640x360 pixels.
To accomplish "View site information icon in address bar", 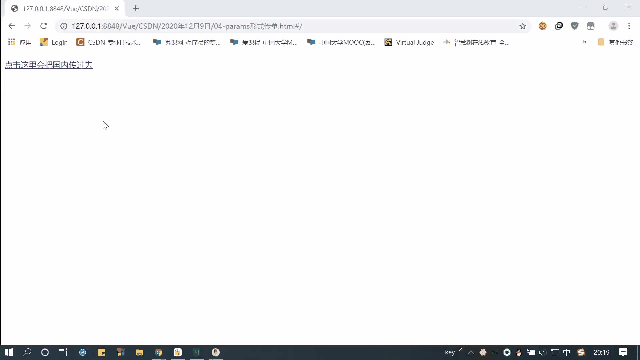I will 64,26.
